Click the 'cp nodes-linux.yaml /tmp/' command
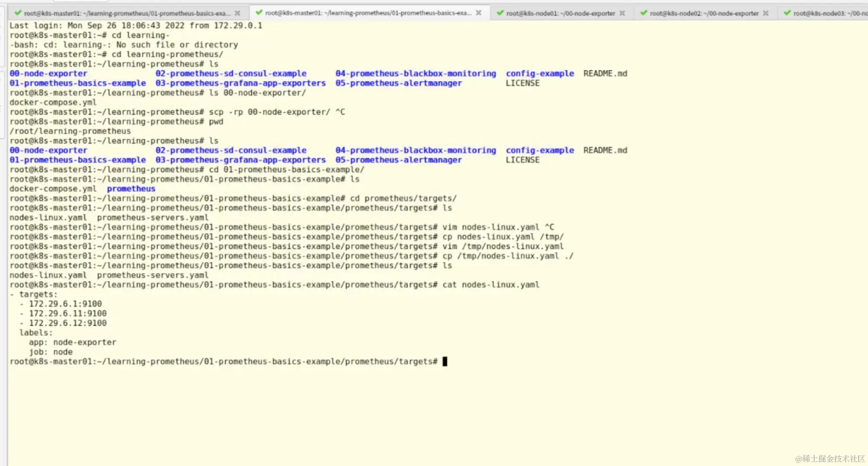868x466 pixels. (x=503, y=237)
